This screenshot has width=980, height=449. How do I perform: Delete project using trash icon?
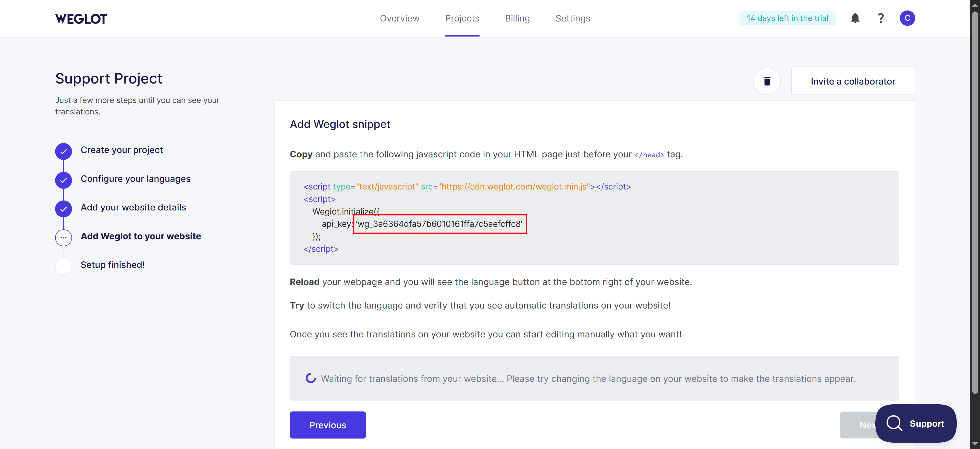tap(767, 81)
